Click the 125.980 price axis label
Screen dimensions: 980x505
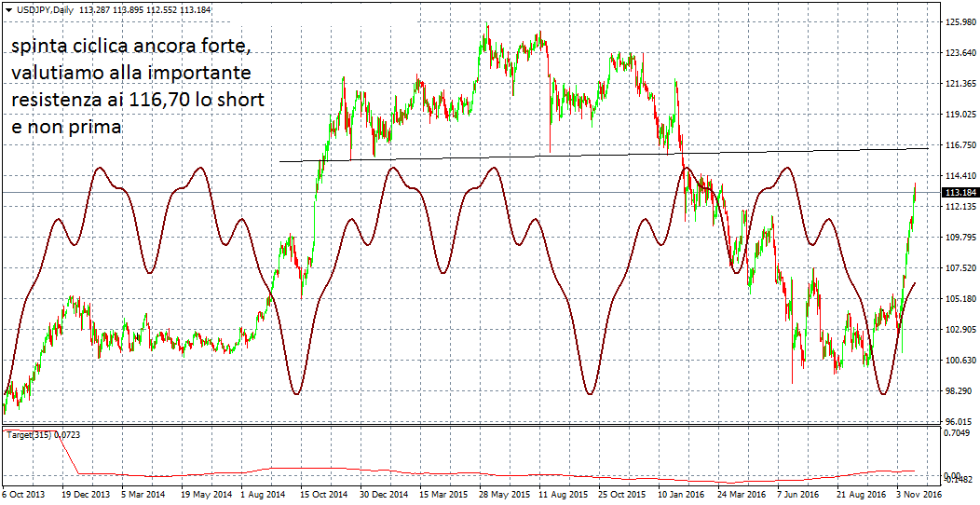(x=960, y=22)
